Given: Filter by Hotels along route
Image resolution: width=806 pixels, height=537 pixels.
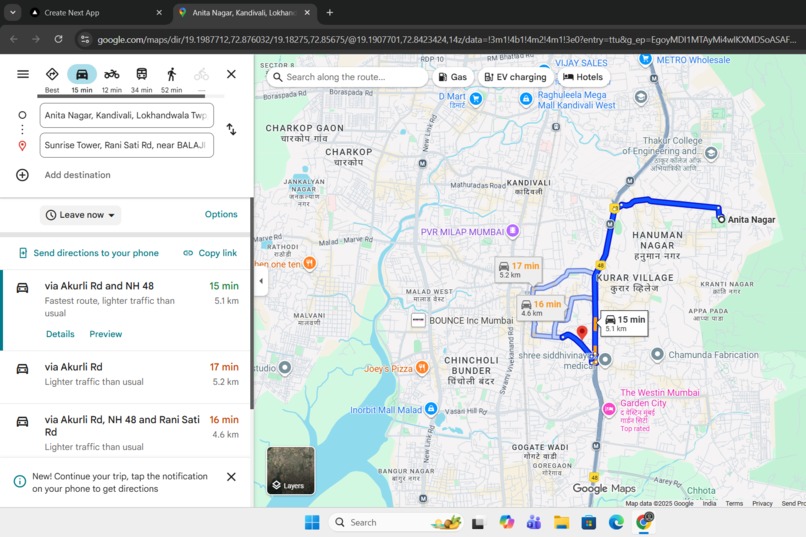Looking at the screenshot, I should point(583,77).
